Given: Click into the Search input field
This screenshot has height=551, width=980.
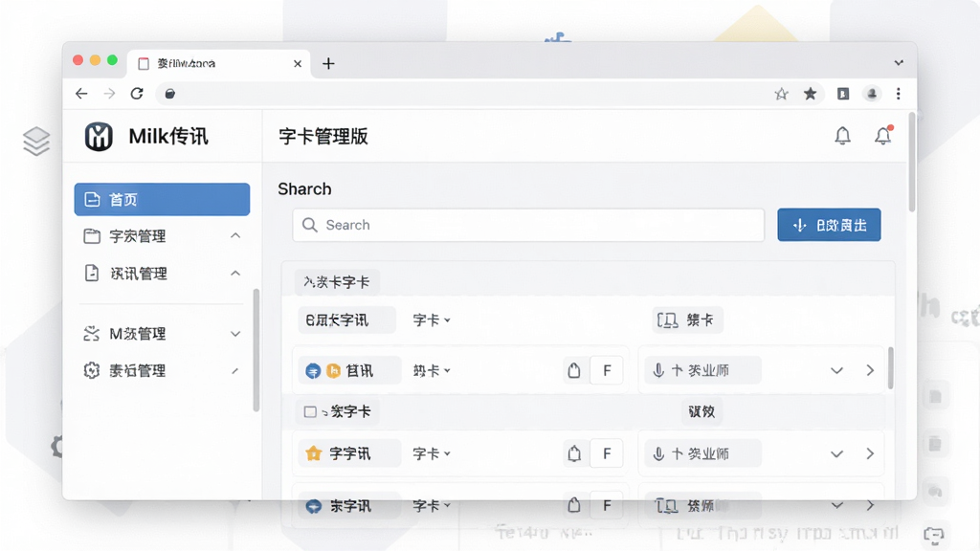Looking at the screenshot, I should (x=528, y=225).
